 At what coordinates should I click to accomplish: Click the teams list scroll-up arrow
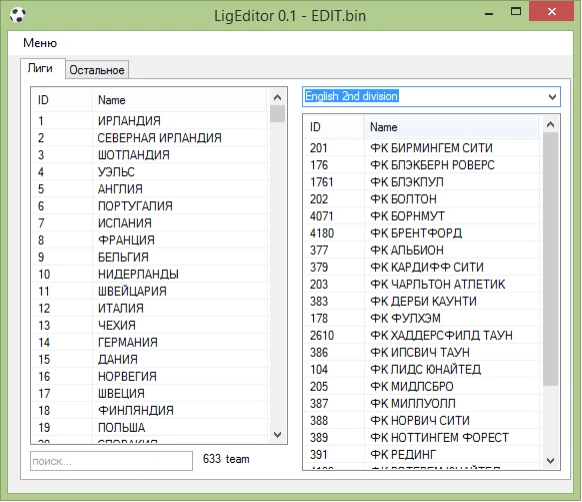point(550,125)
